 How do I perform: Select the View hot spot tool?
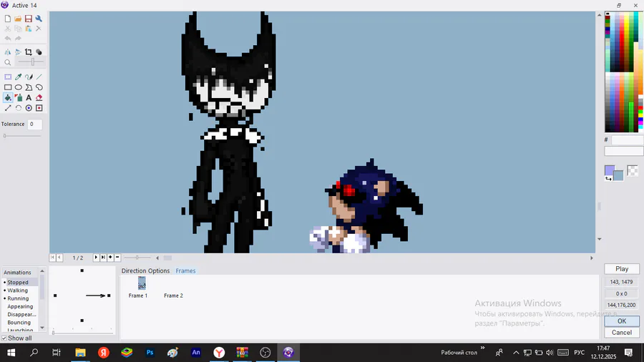click(x=29, y=108)
